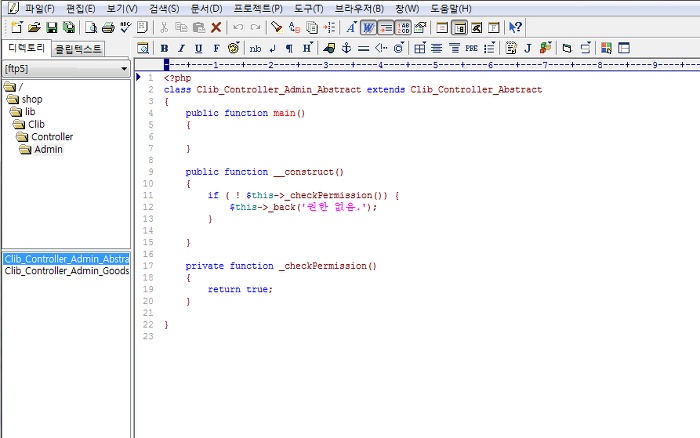Click the Open file folder icon

[34, 27]
